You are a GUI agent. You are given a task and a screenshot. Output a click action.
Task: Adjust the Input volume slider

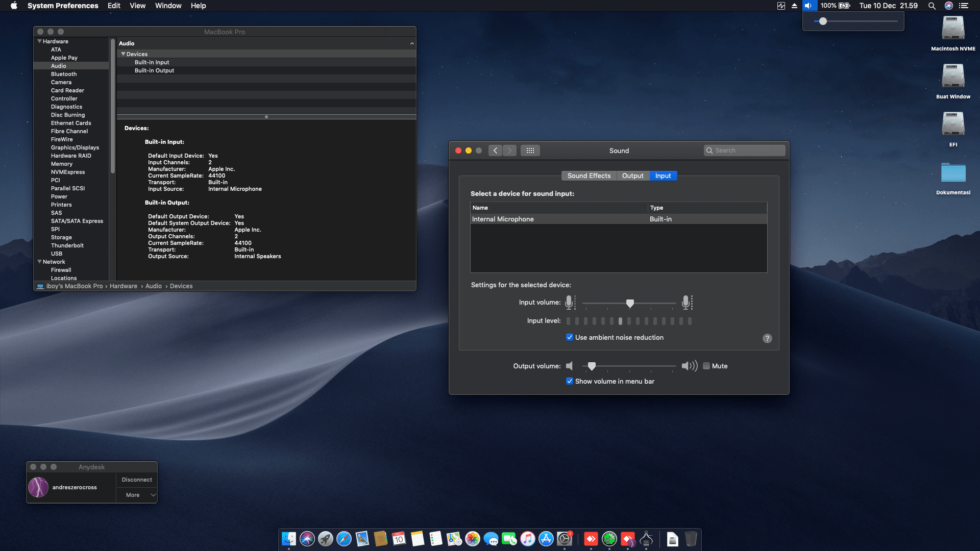pos(629,303)
